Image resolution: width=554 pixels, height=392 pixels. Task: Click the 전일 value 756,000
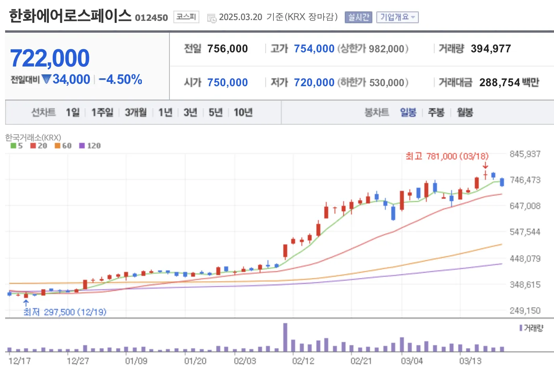pos(227,48)
